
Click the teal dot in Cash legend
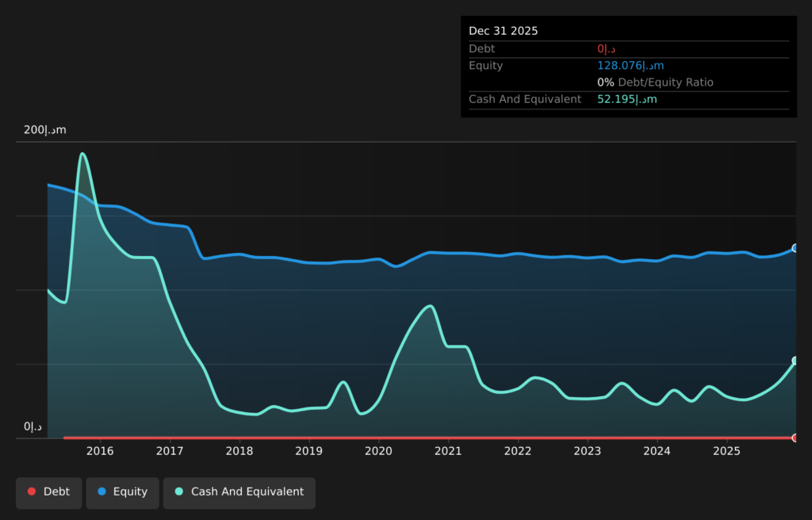pyautogui.click(x=179, y=492)
